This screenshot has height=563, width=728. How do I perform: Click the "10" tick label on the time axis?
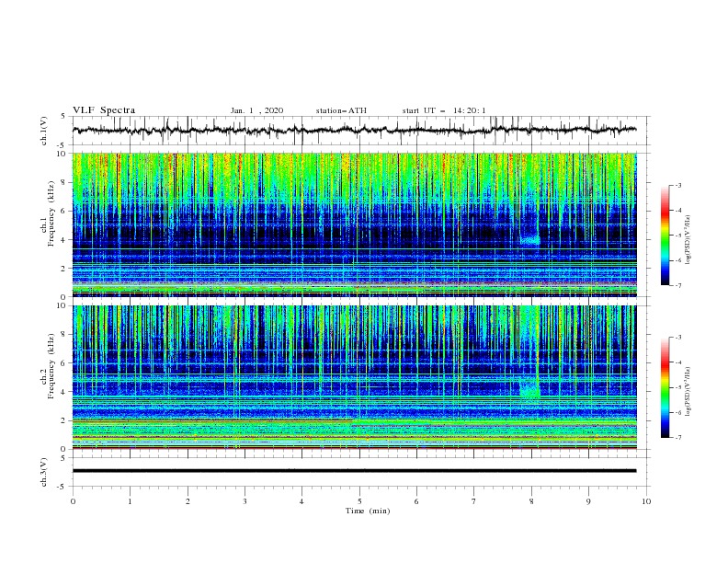646,501
